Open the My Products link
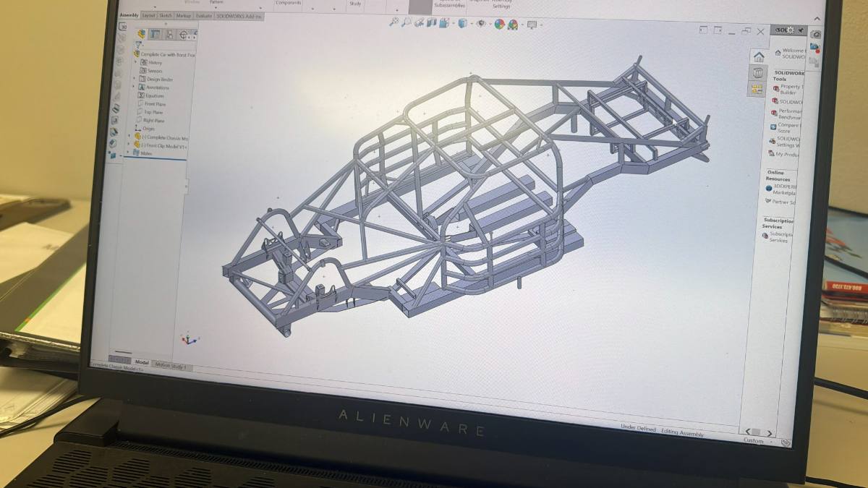 [785, 154]
